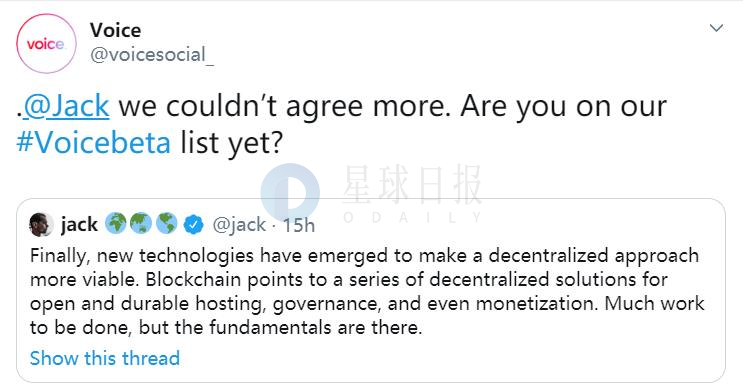The image size is (743, 386).
Task: Click the main tweet text "we couldn't agree more"
Action: pyautogui.click(x=285, y=106)
